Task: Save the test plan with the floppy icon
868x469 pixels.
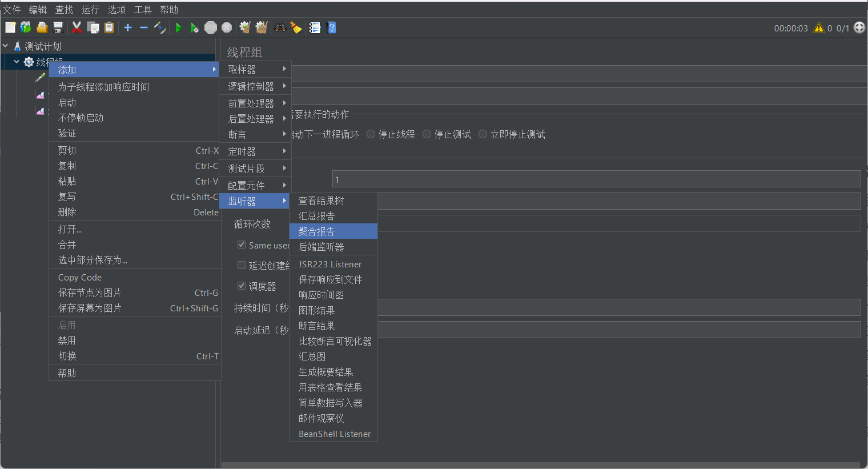Action: (58, 27)
